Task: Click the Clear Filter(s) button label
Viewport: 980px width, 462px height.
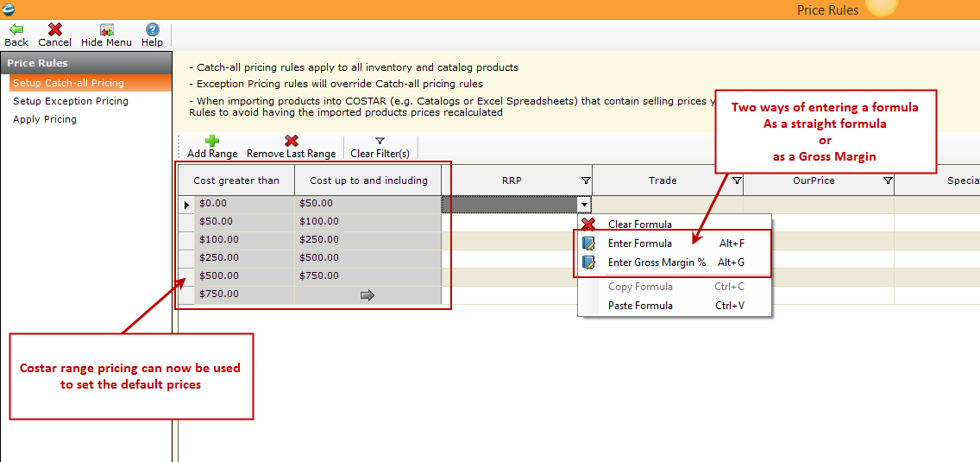Action: pos(380,154)
